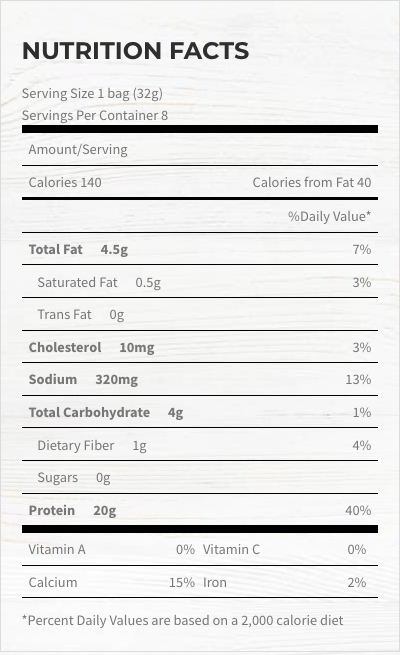Select Total Carbohydrate 4g row
Image resolution: width=400 pixels, height=655 pixels.
[200, 412]
